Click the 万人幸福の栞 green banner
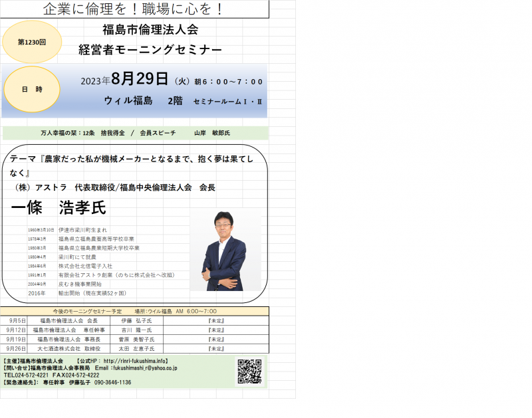 click(x=133, y=132)
